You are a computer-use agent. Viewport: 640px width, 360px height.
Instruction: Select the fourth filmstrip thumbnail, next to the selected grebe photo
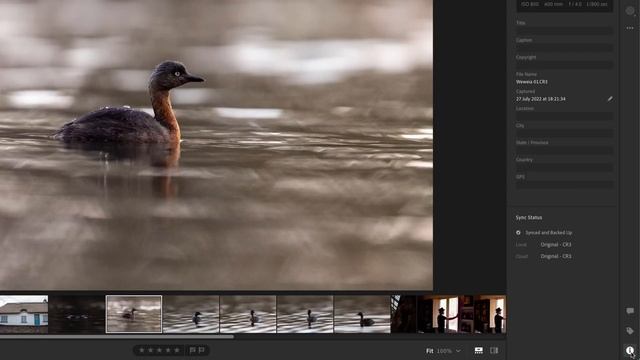191,314
